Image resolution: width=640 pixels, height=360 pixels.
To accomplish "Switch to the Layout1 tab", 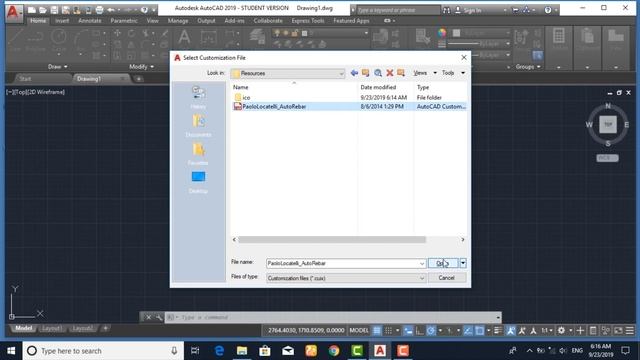I will [52, 328].
